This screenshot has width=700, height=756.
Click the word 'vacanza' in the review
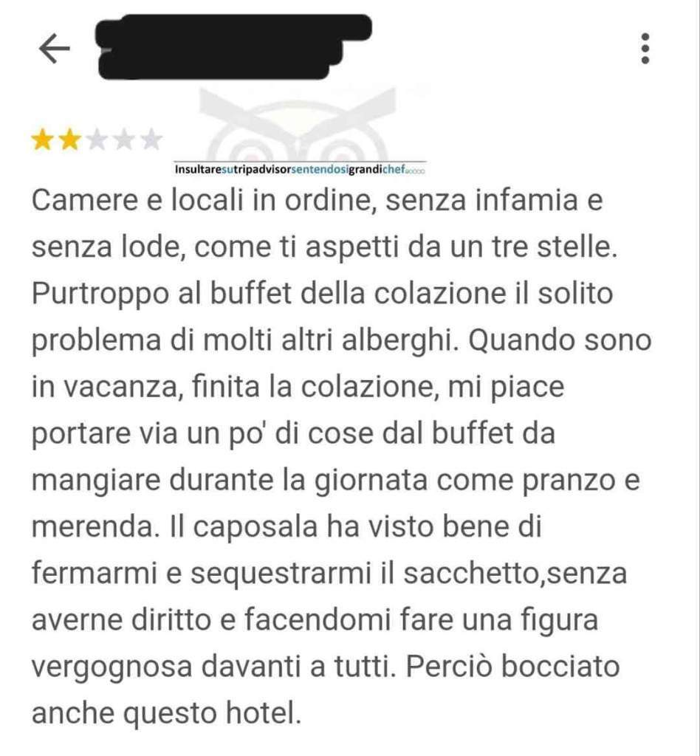(x=123, y=387)
